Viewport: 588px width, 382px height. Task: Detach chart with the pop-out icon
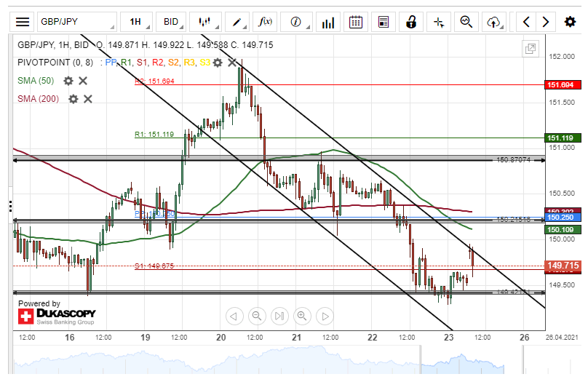pos(531,49)
